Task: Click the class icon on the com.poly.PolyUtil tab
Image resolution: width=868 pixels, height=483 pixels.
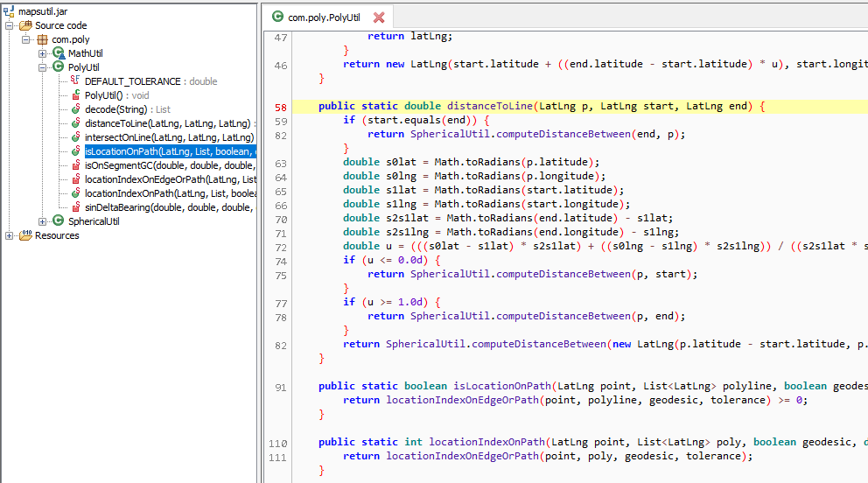Action: pyautogui.click(x=277, y=17)
